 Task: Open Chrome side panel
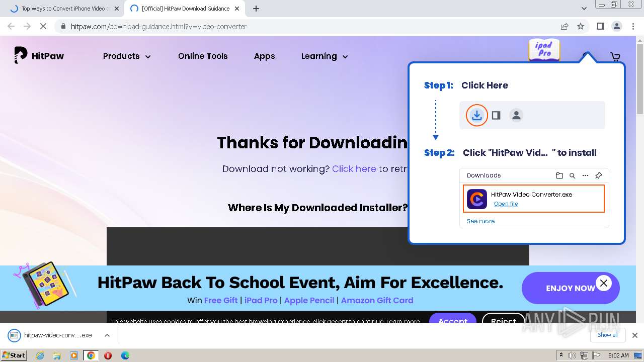coord(600,26)
